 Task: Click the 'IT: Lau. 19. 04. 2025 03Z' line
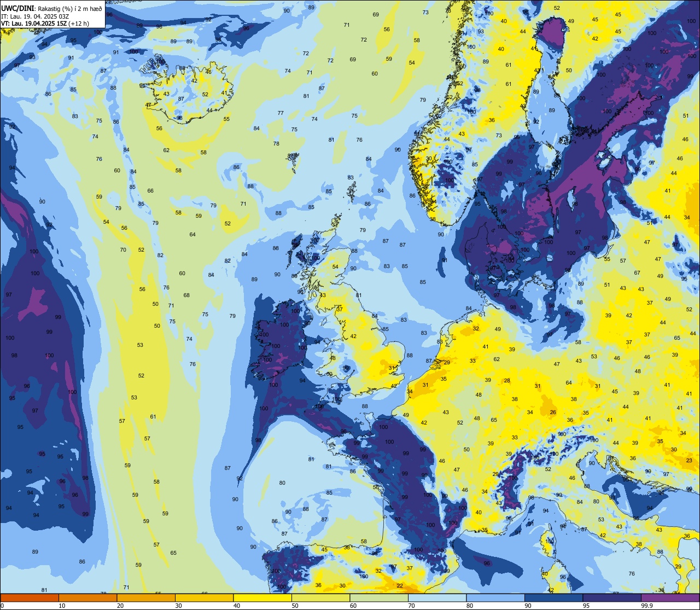(x=35, y=16)
